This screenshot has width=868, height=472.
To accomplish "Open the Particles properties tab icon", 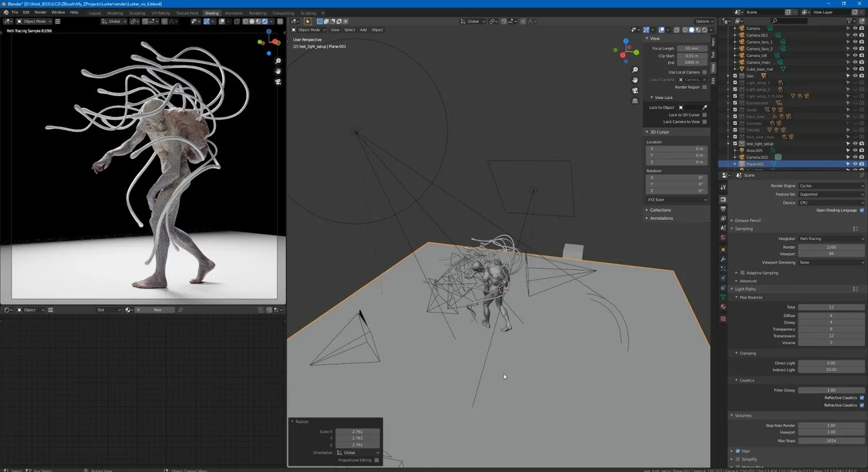I will point(723,268).
